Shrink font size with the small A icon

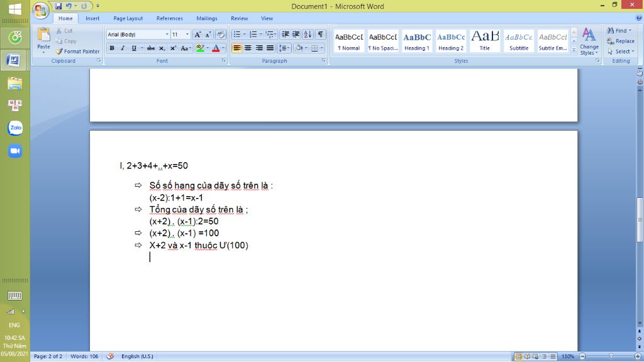[x=208, y=35]
